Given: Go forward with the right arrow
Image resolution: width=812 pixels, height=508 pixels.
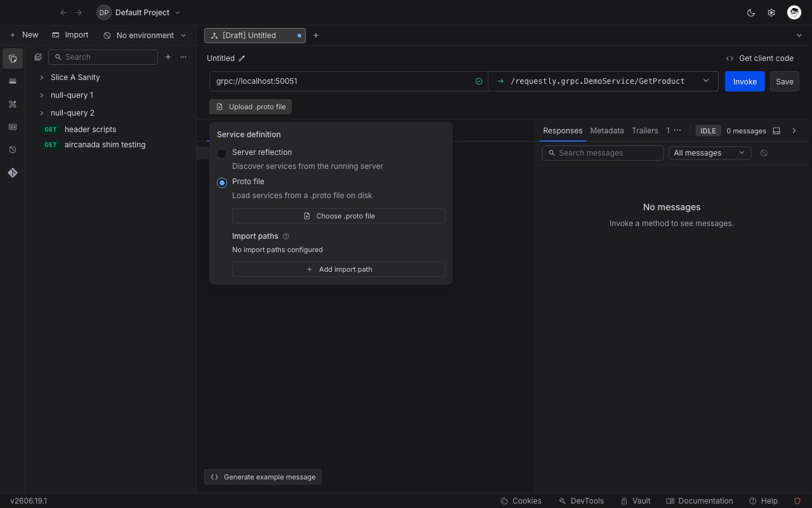Looking at the screenshot, I should click(79, 13).
